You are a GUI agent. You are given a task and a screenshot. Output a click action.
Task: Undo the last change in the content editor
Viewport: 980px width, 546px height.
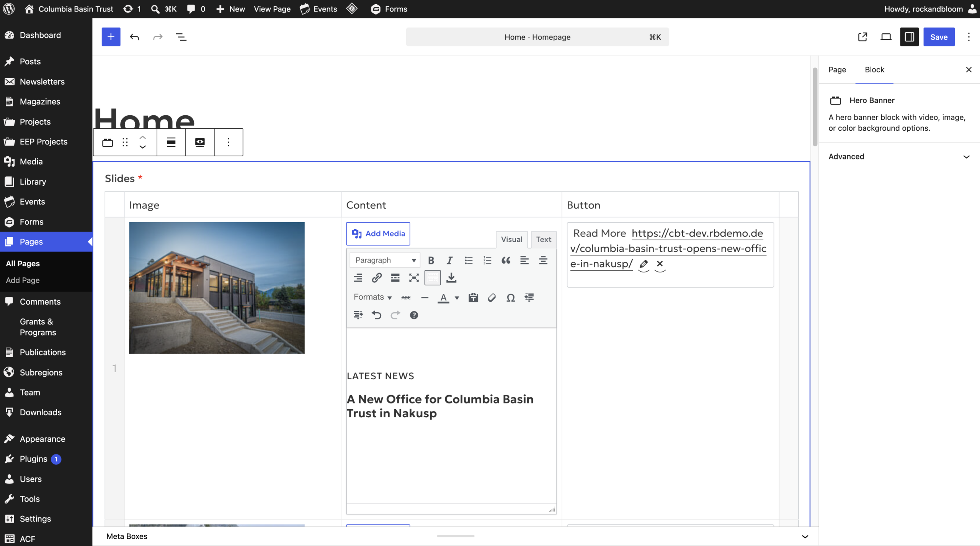coord(377,315)
